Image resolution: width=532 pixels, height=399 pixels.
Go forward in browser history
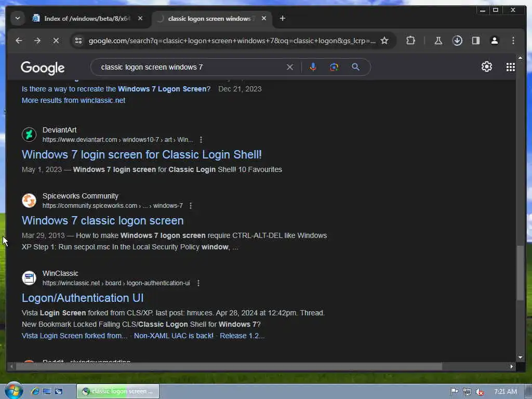tap(37, 41)
